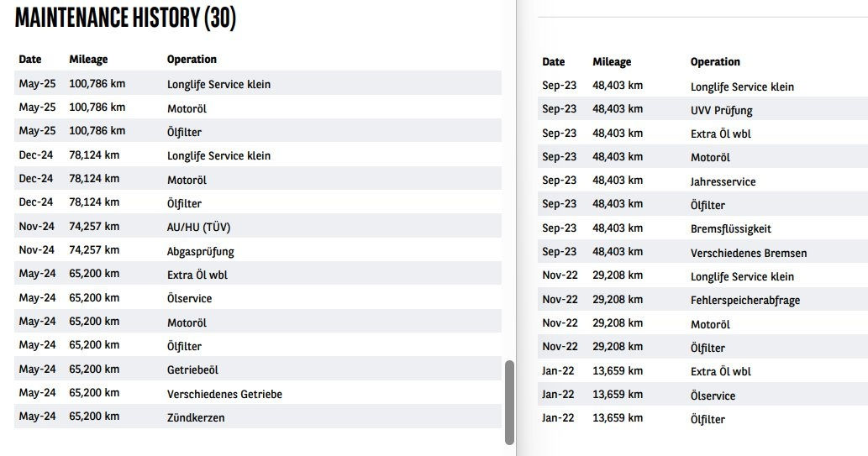Click the Verschiedenes Getriebe entry
The height and width of the screenshot is (456, 868).
224,394
